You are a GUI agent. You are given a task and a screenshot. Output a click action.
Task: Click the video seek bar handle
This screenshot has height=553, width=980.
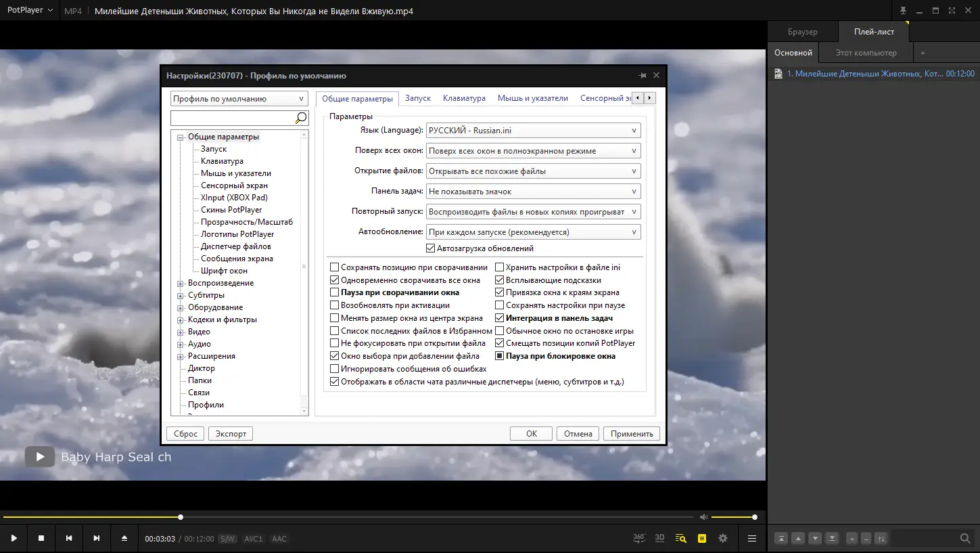[x=181, y=517]
